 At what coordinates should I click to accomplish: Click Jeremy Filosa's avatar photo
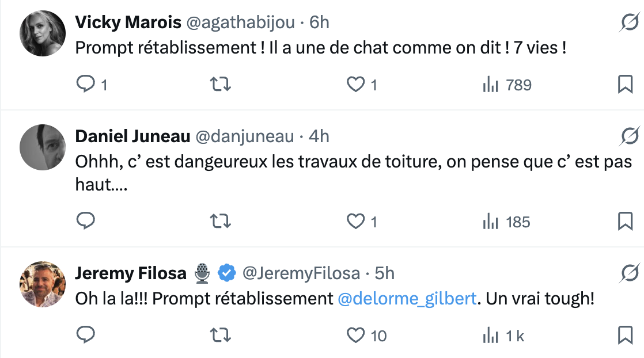click(43, 284)
